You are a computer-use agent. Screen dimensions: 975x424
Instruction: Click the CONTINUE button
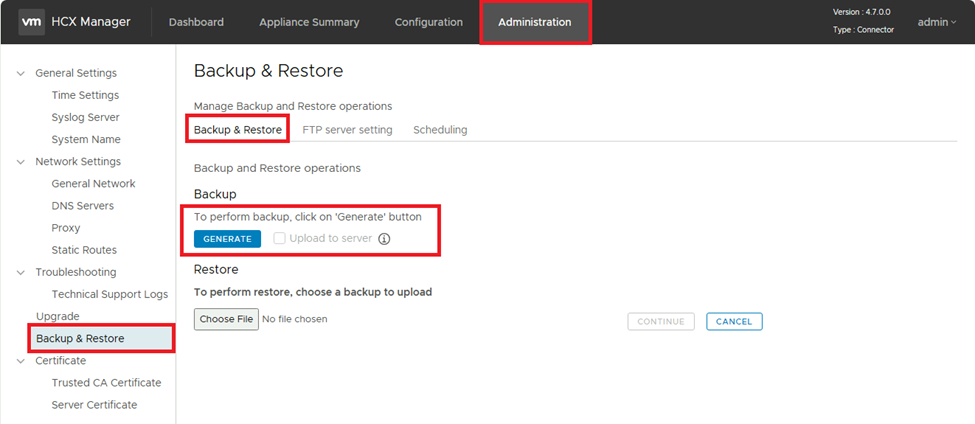[x=661, y=321]
